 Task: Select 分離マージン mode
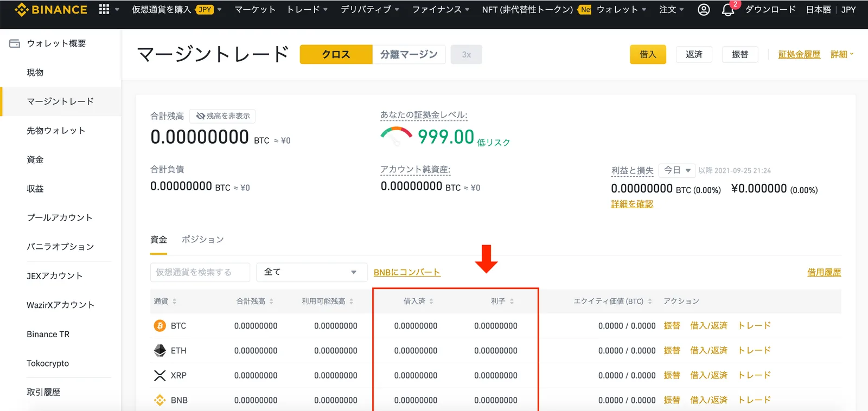tap(409, 54)
